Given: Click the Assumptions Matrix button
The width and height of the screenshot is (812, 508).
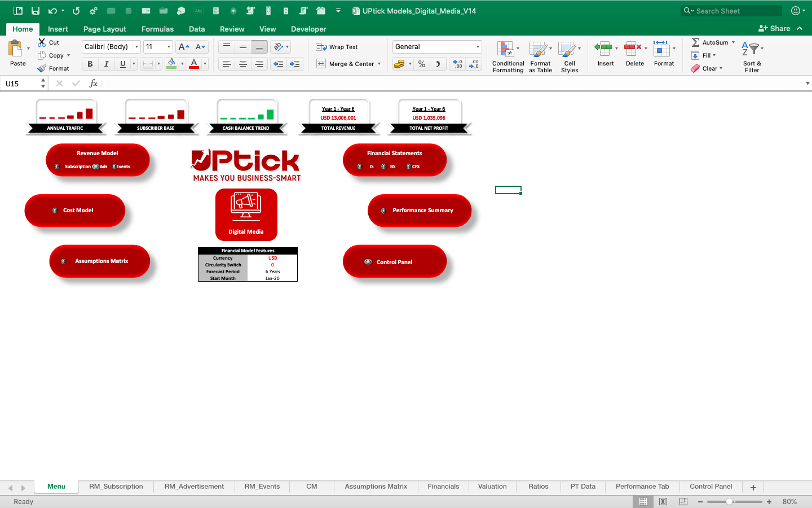Looking at the screenshot, I should (x=99, y=261).
